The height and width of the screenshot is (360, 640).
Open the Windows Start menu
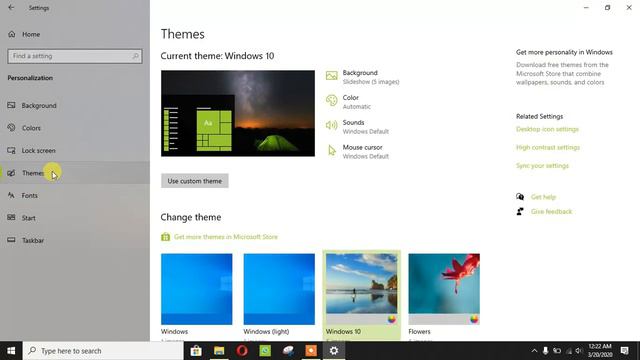pyautogui.click(x=11, y=351)
